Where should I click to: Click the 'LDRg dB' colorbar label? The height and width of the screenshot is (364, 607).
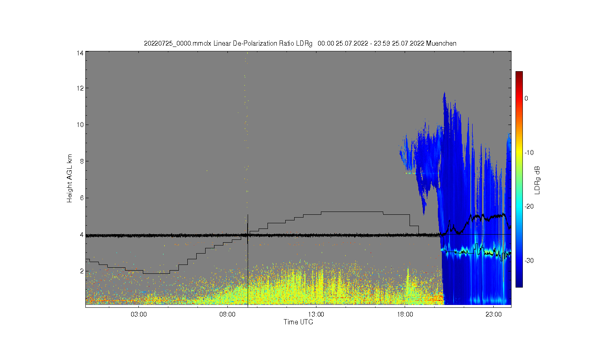[x=537, y=180]
